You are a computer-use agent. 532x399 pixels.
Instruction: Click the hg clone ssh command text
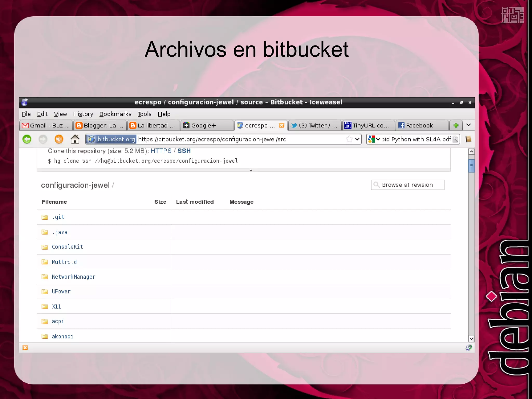pyautogui.click(x=143, y=161)
